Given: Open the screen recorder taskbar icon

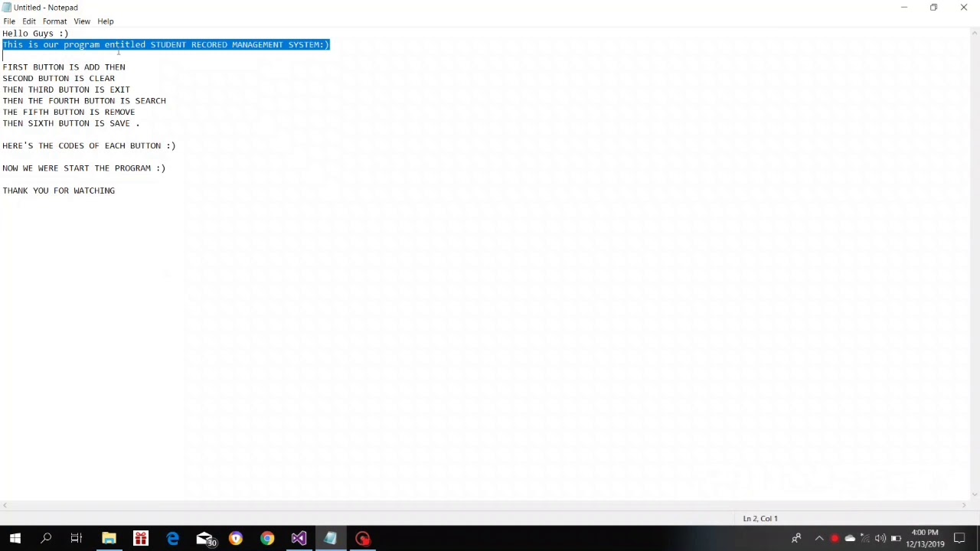Looking at the screenshot, I should [x=362, y=539].
